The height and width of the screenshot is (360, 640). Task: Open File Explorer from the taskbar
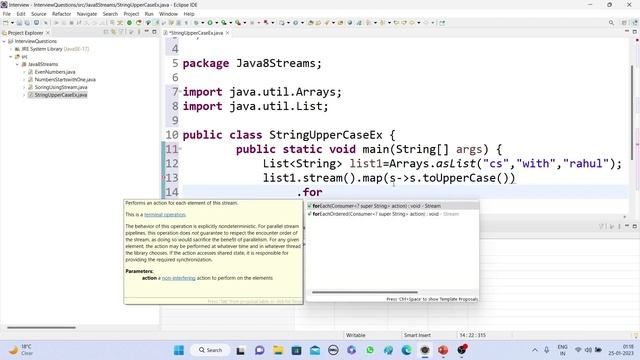coord(278,350)
